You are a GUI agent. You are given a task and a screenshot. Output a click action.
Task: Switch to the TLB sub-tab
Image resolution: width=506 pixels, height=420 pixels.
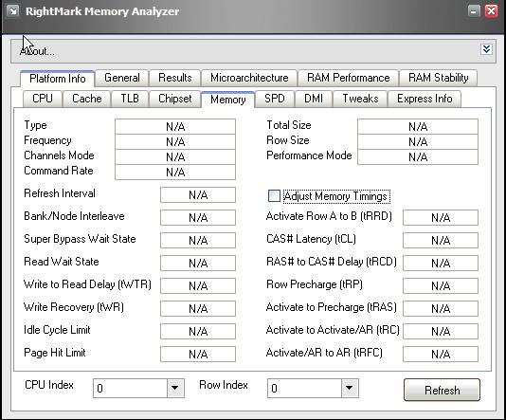coord(130,99)
